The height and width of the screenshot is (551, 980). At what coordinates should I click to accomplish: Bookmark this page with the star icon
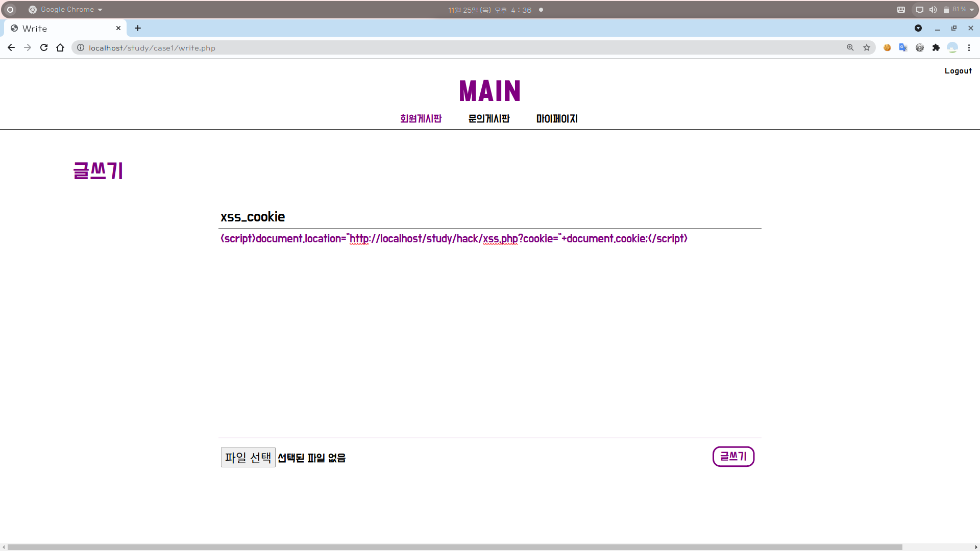click(867, 47)
